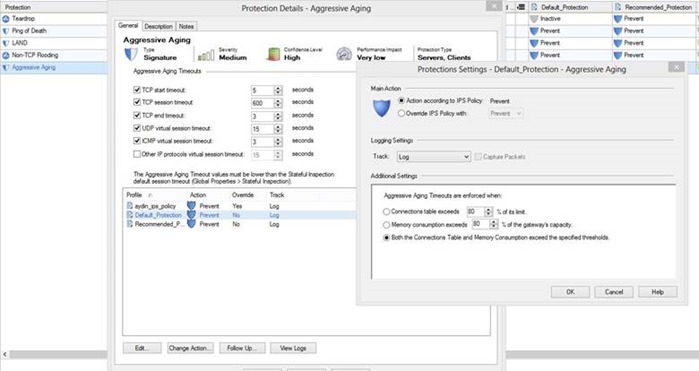Viewport: 699px width, 371px height.
Task: Confirm settings with the OK button
Action: (x=570, y=292)
